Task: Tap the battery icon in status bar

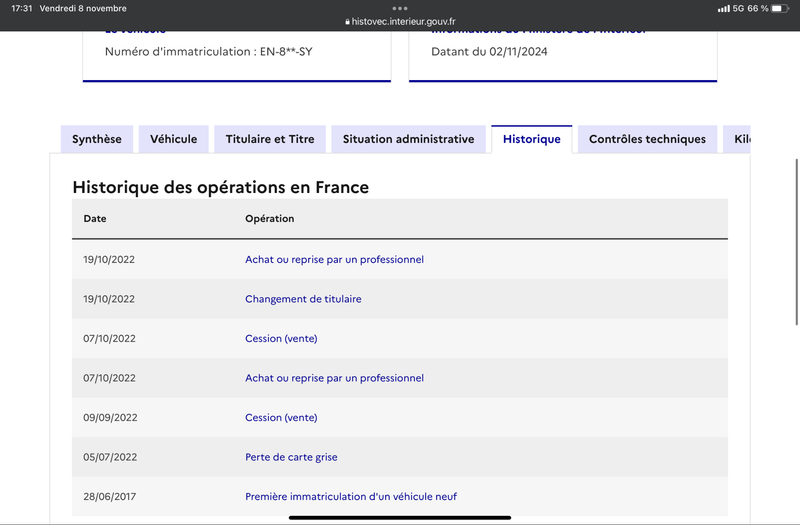Action: point(780,8)
